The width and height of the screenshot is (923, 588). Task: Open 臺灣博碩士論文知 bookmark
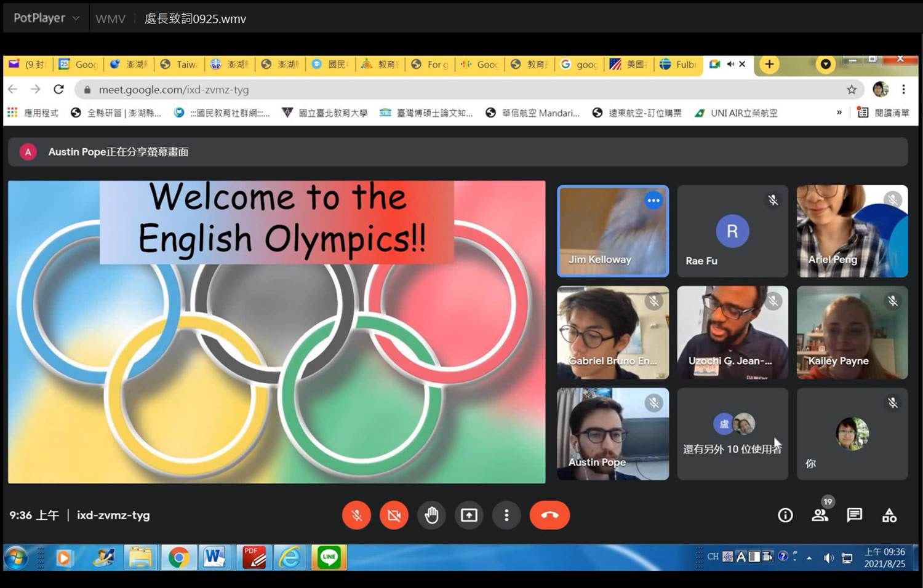pos(426,113)
